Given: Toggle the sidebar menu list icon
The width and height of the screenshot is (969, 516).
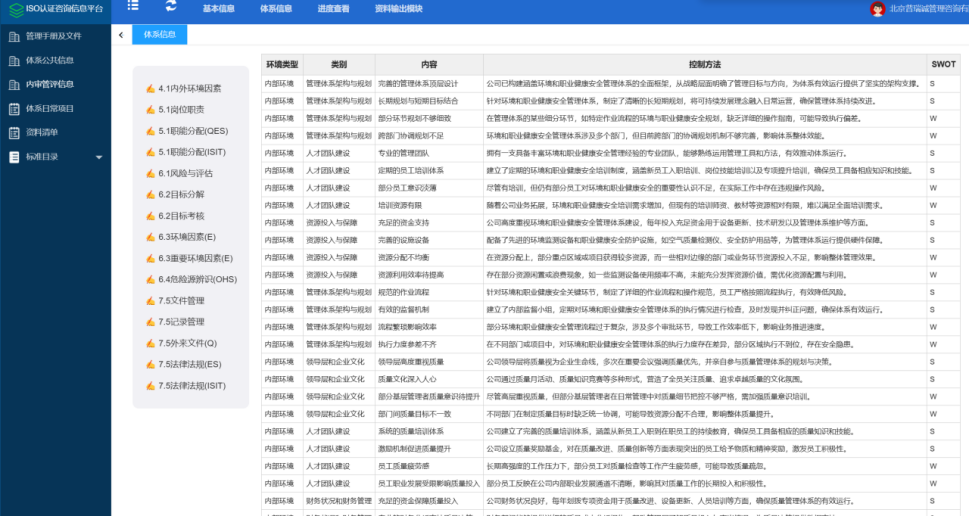Looking at the screenshot, I should pyautogui.click(x=133, y=6).
